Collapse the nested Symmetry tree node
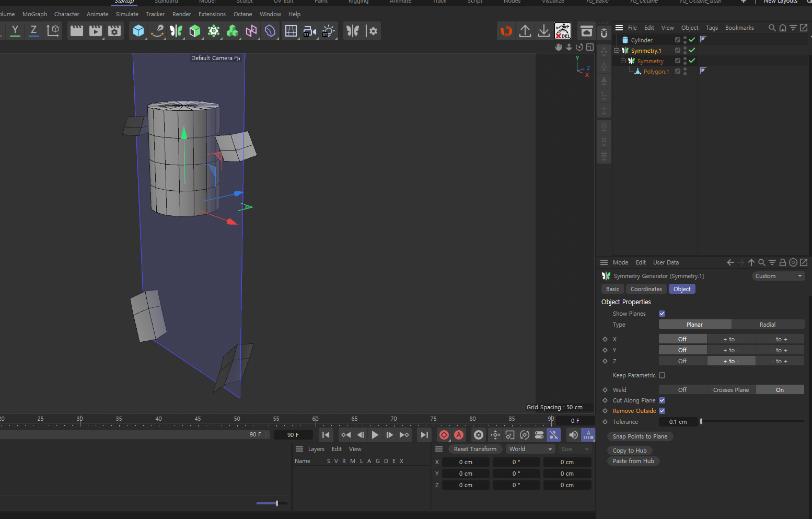Viewport: 812px width, 519px height. tap(623, 61)
